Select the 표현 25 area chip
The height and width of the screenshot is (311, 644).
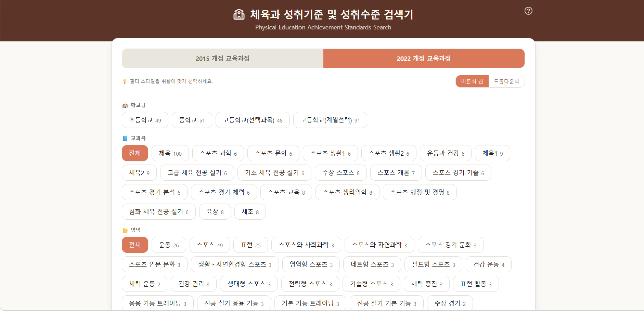pyautogui.click(x=251, y=245)
